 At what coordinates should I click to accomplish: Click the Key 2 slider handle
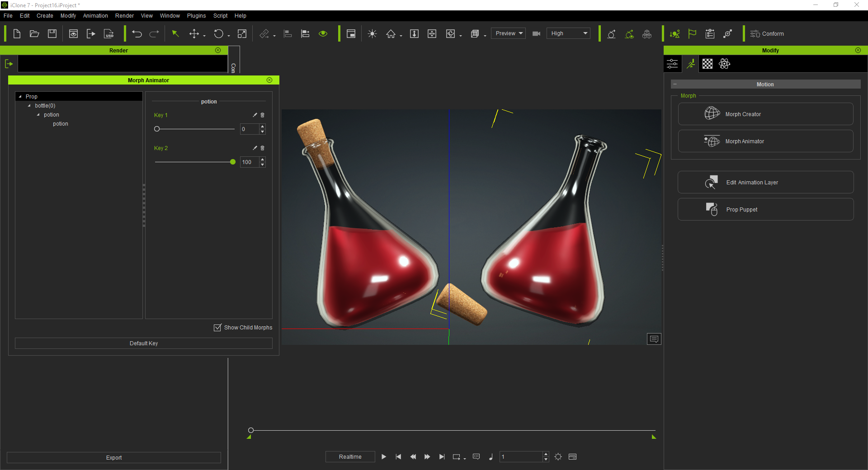click(x=233, y=162)
